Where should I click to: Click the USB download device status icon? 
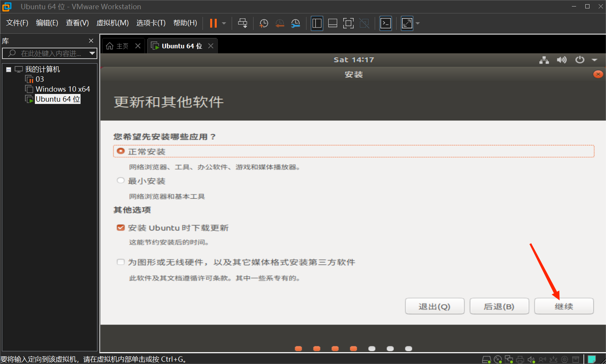[x=553, y=359]
